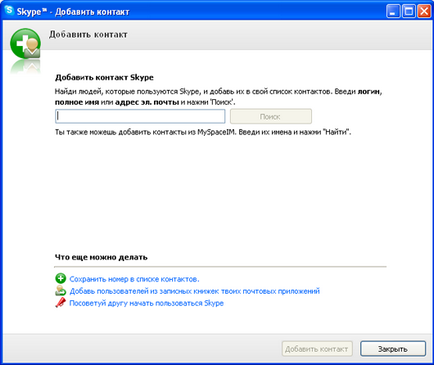Open the Посоветуй другу начать пользоваться Skype link
This screenshot has width=434, height=365.
pyautogui.click(x=146, y=303)
